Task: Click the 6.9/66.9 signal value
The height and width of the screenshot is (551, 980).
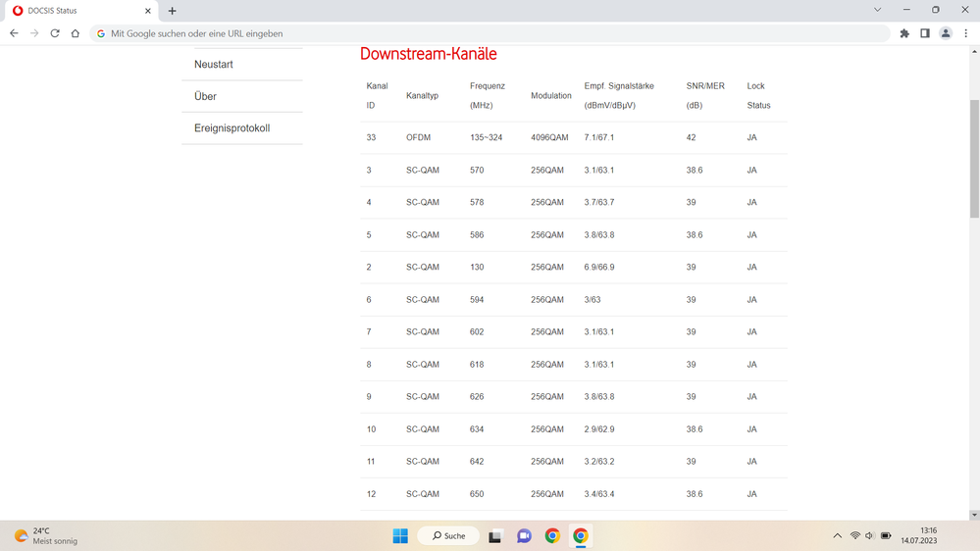Action: [598, 267]
